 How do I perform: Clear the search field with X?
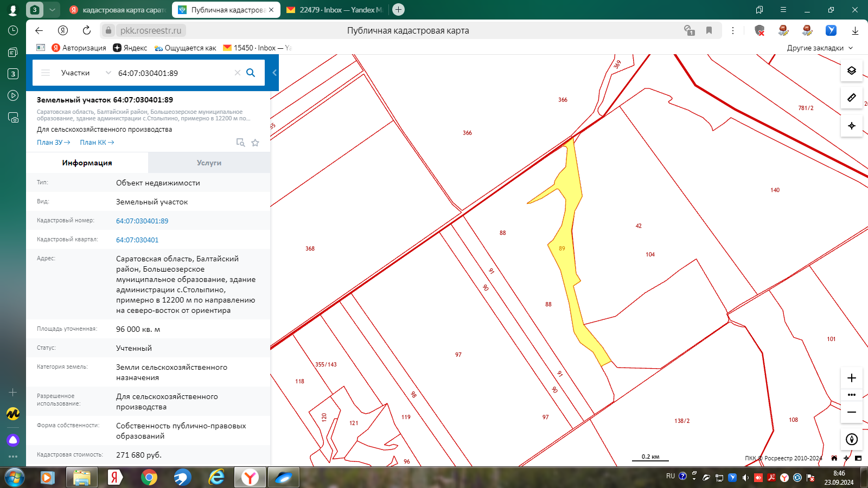[x=237, y=73]
